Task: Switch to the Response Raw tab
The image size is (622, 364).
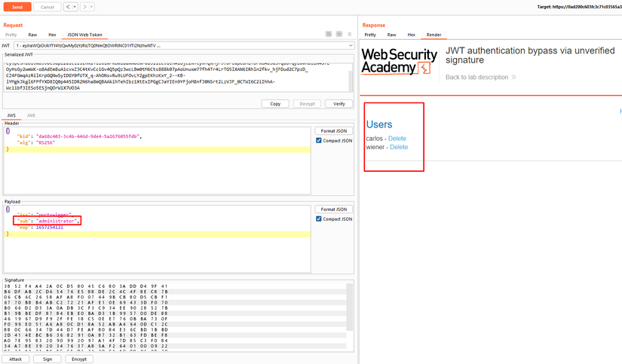Action: 391,35
